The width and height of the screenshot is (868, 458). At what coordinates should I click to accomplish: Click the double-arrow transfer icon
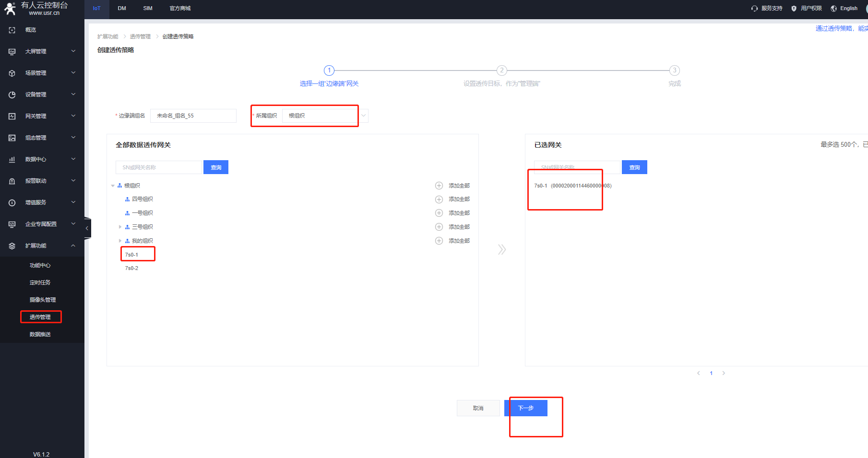coord(502,249)
